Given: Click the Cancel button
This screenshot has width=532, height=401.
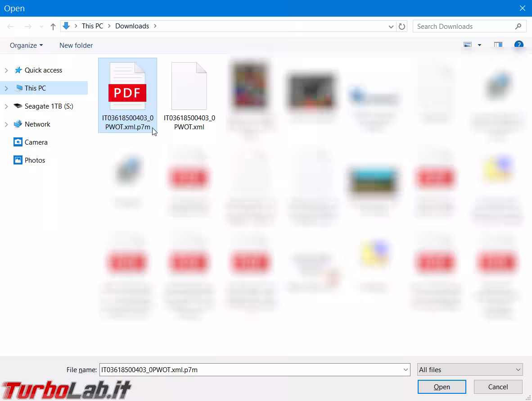Looking at the screenshot, I should 498,387.
